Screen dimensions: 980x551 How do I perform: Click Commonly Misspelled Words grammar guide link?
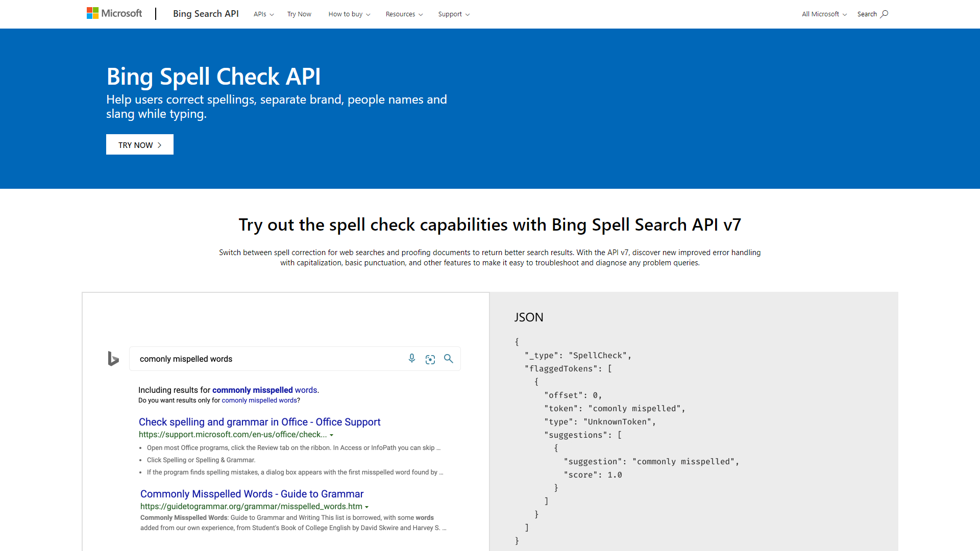click(x=251, y=494)
